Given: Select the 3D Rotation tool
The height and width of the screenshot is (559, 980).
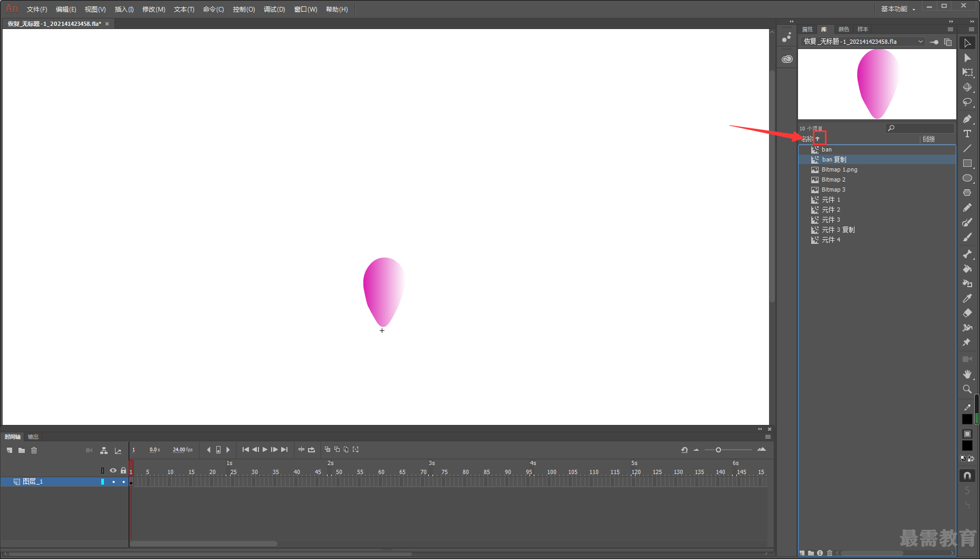Looking at the screenshot, I should (x=967, y=87).
